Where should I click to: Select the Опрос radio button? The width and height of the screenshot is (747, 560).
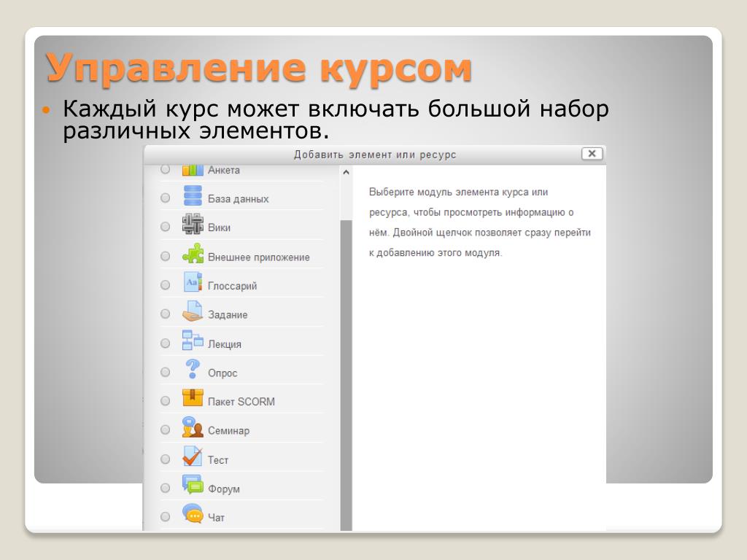166,372
